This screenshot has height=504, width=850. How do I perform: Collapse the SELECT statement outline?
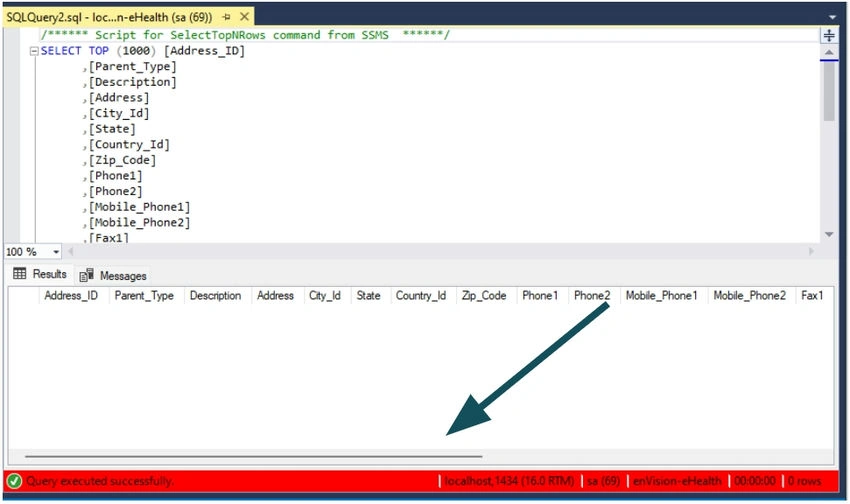coord(34,51)
